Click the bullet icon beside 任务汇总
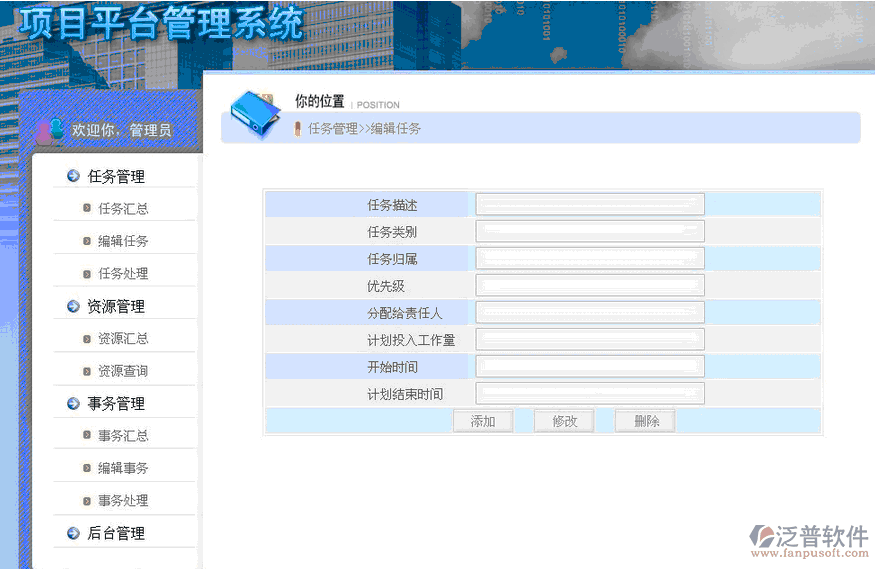 (x=87, y=209)
